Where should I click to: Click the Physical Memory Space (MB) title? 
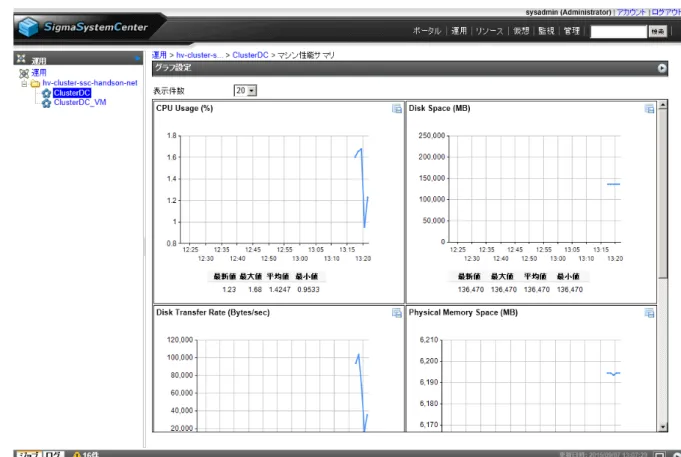click(x=463, y=312)
